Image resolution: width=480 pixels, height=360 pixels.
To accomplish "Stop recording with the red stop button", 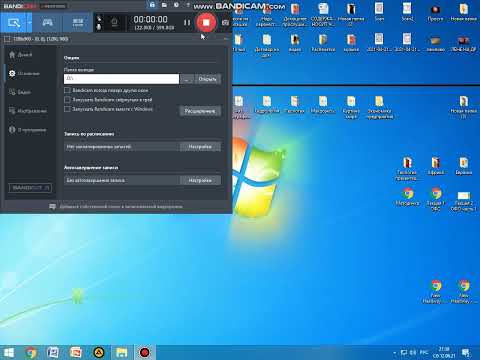I will point(206,22).
